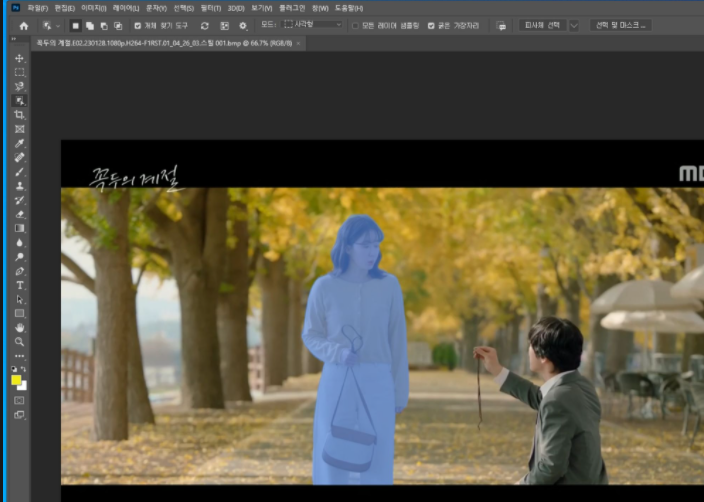
Task: Select the History Brush tool
Action: tap(19, 200)
